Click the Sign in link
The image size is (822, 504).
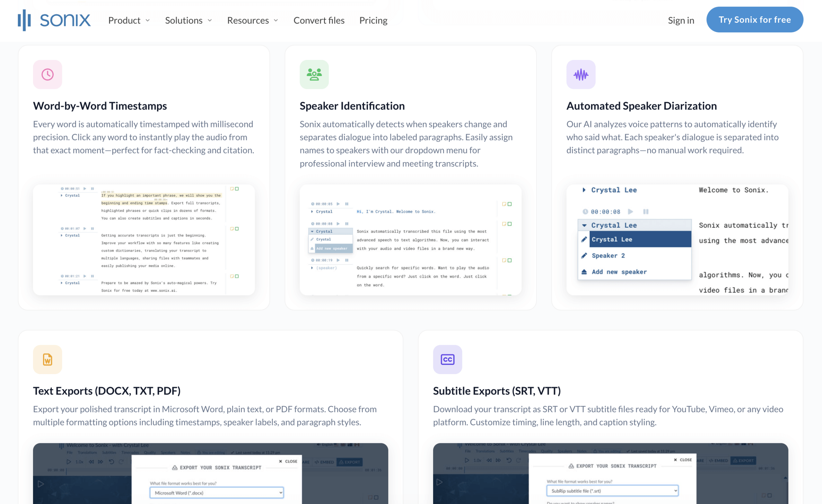click(x=681, y=20)
